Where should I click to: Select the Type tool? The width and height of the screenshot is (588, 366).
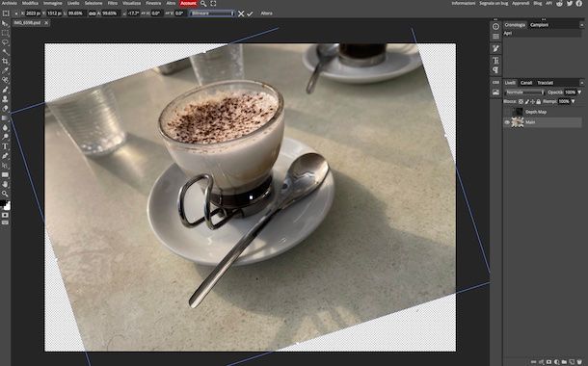click(x=5, y=146)
